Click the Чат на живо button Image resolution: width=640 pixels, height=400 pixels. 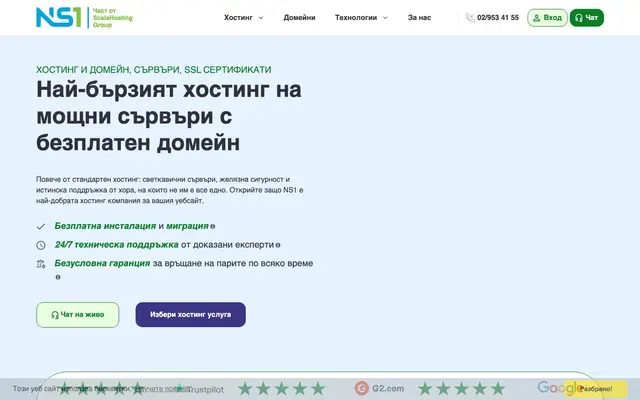click(x=78, y=315)
